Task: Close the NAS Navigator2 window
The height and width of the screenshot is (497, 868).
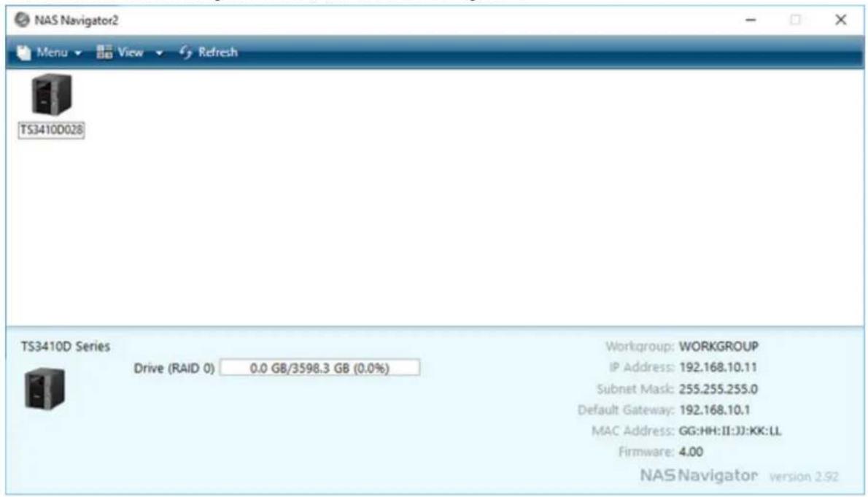Action: tap(840, 20)
